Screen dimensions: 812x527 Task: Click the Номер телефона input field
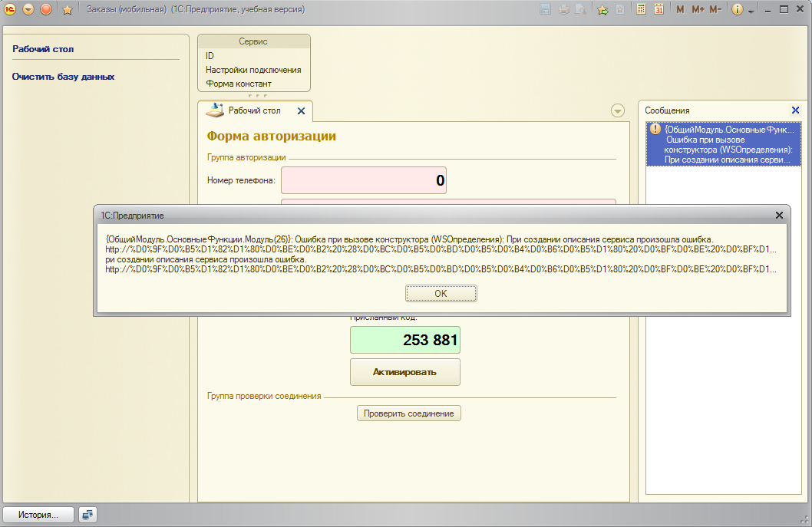coord(364,181)
